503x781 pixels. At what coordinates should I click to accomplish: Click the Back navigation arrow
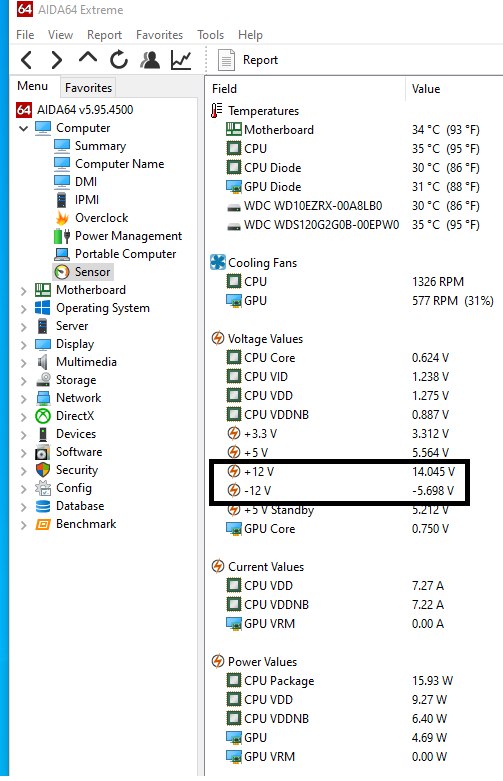(27, 60)
